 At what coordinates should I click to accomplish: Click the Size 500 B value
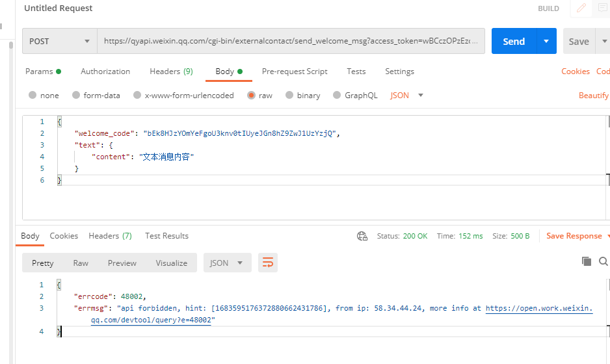[520, 236]
